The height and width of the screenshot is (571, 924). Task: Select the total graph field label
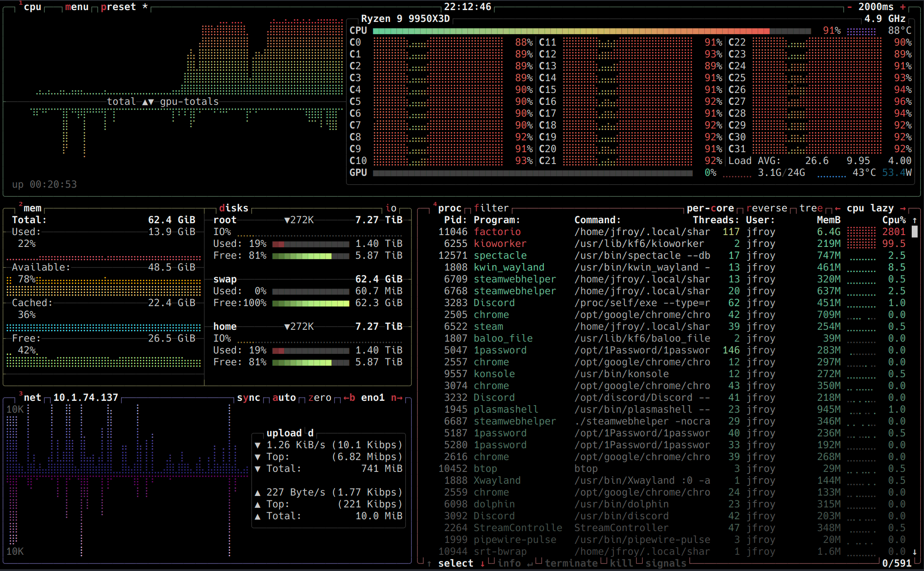pos(121,102)
